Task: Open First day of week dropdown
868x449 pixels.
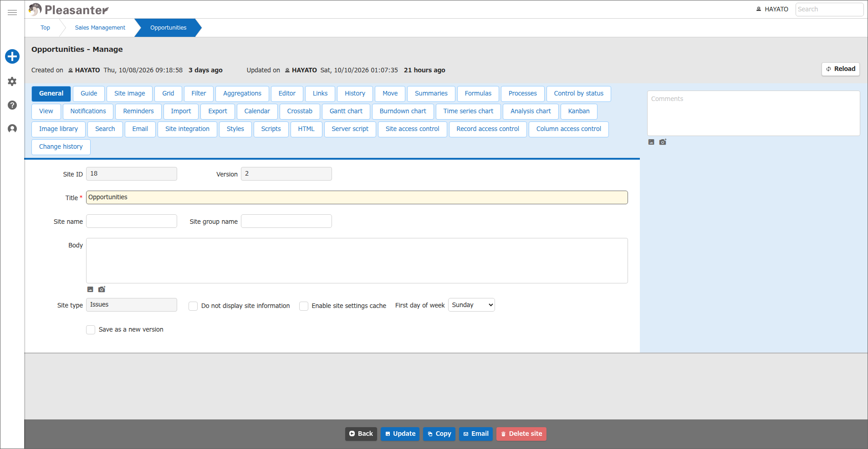Action: [471, 305]
